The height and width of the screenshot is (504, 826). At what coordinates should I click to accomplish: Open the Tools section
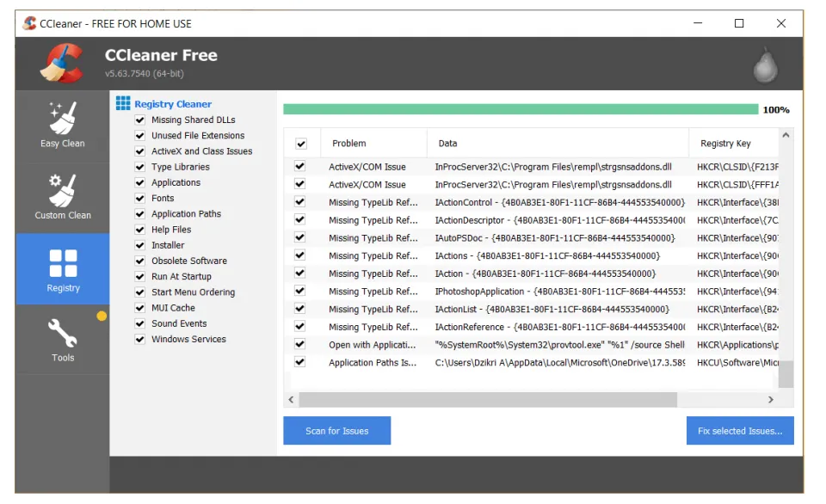[63, 341]
